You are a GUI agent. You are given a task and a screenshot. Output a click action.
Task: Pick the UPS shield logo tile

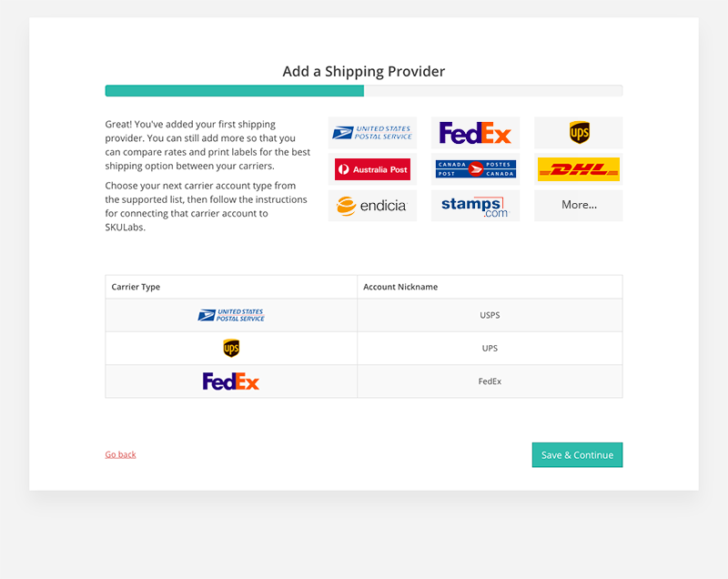point(579,133)
